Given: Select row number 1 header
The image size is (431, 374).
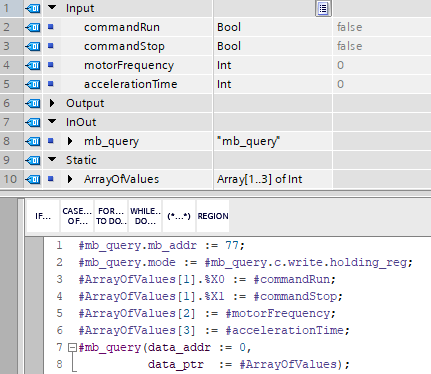Looking at the screenshot, I should (11, 8).
